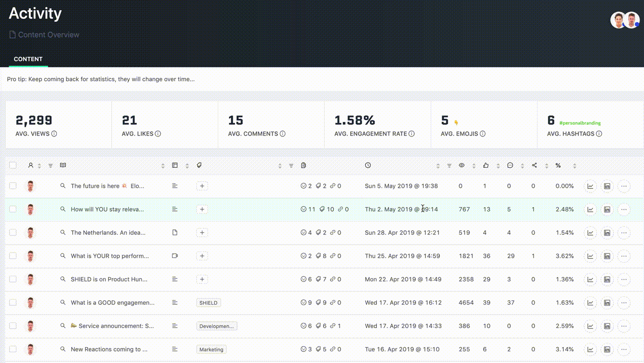
Task: Add a label to "The future is here" post
Action: [202, 186]
